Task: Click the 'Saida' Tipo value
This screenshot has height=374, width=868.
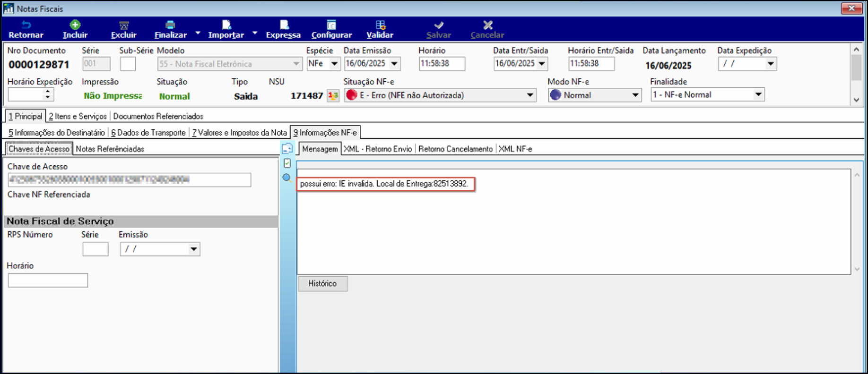Action: [246, 96]
